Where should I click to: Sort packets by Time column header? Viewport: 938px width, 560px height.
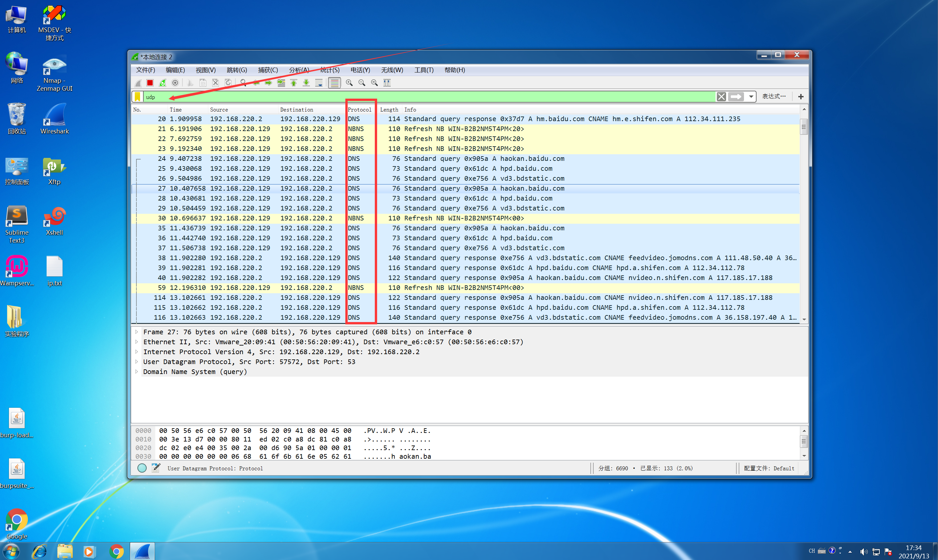pyautogui.click(x=187, y=110)
